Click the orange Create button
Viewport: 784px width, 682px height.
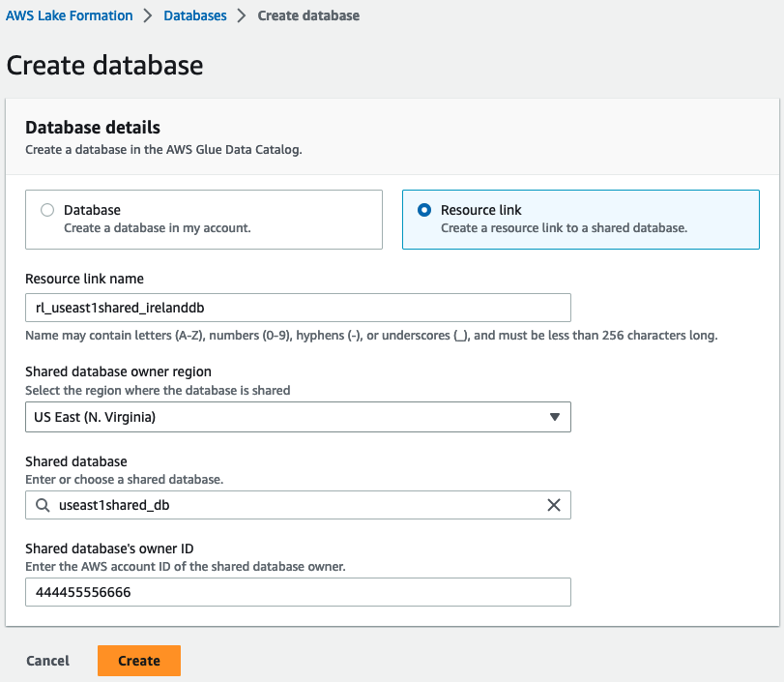[x=139, y=661]
